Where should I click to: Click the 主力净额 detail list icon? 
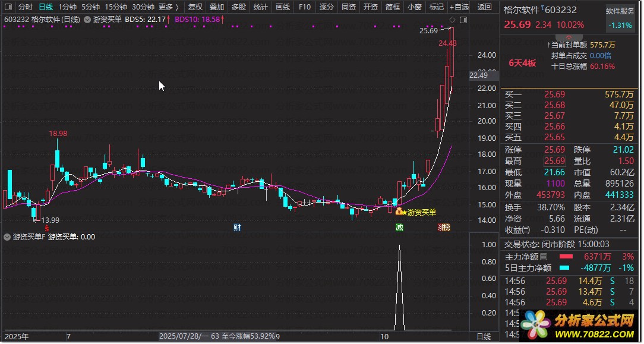coord(544,257)
